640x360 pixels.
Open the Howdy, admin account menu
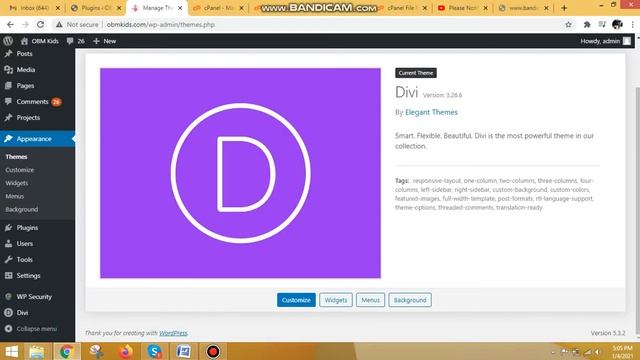coord(605,41)
